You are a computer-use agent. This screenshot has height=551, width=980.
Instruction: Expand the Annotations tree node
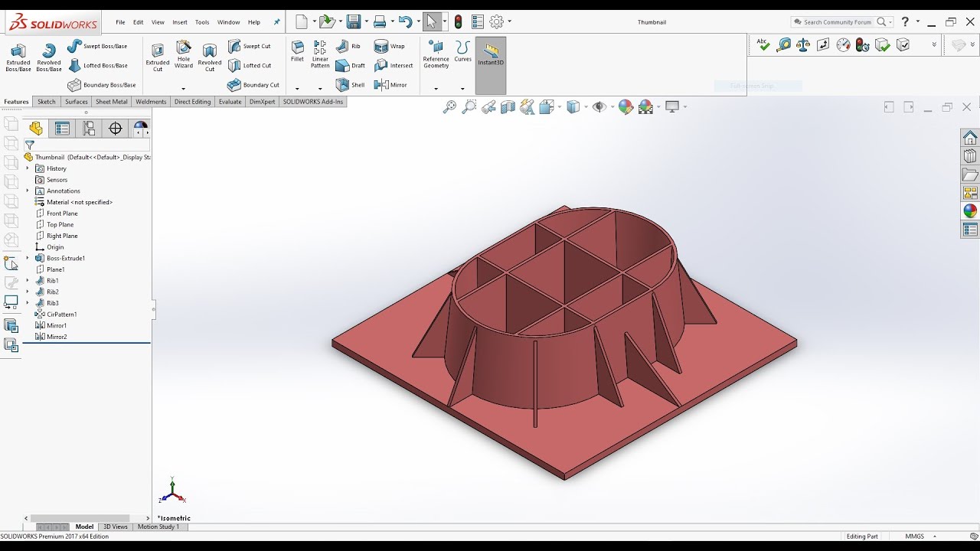tap(28, 191)
